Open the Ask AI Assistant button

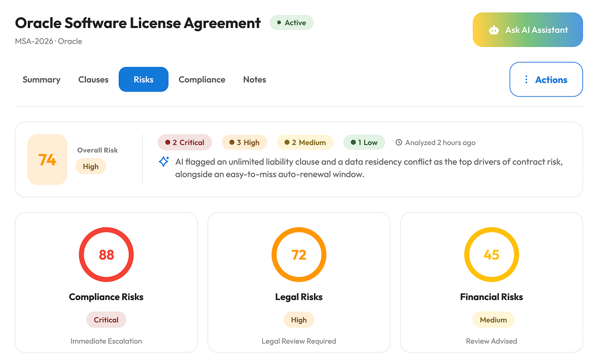(x=528, y=30)
